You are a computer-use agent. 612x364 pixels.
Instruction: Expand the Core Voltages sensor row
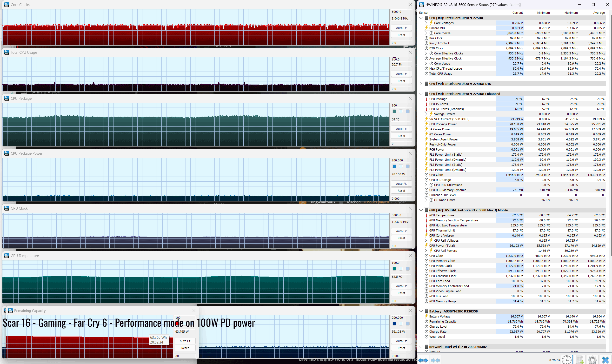pyautogui.click(x=426, y=23)
